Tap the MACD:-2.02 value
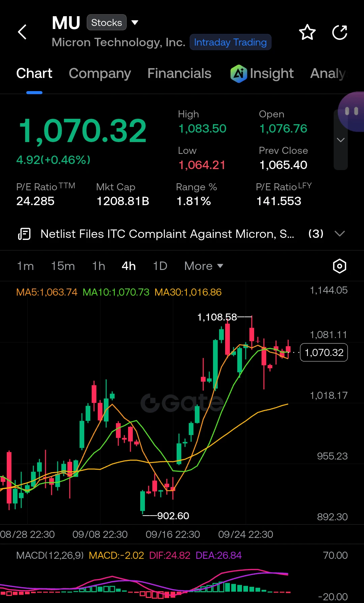Image resolution: width=364 pixels, height=603 pixels. [116, 555]
